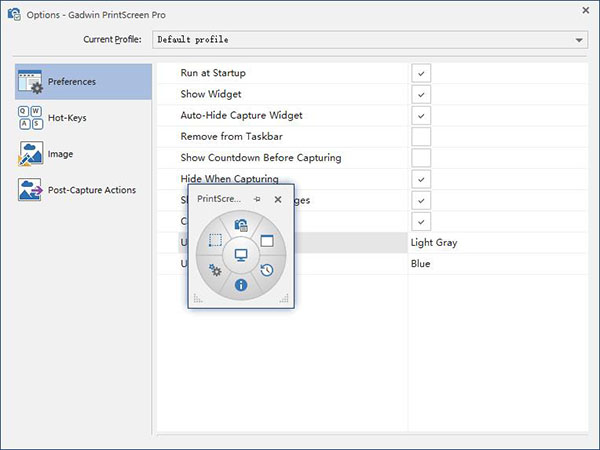
Task: Click the Image picture icon in sidebar
Action: pos(30,154)
